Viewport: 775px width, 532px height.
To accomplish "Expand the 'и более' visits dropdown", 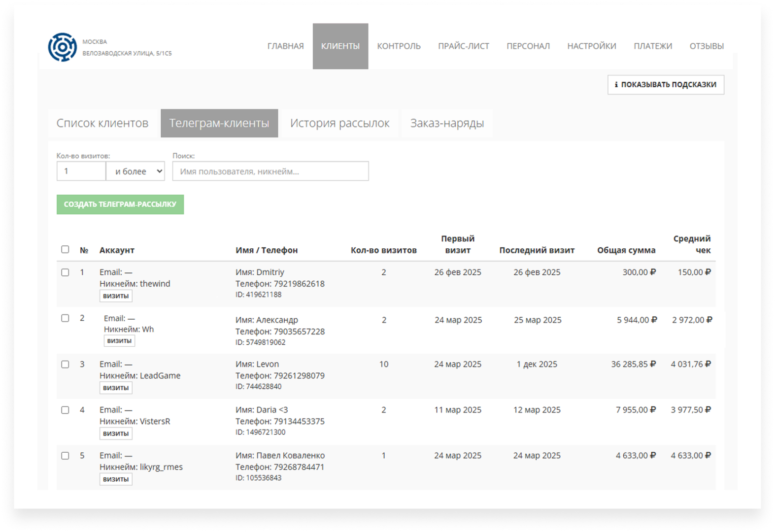I will tap(135, 171).
